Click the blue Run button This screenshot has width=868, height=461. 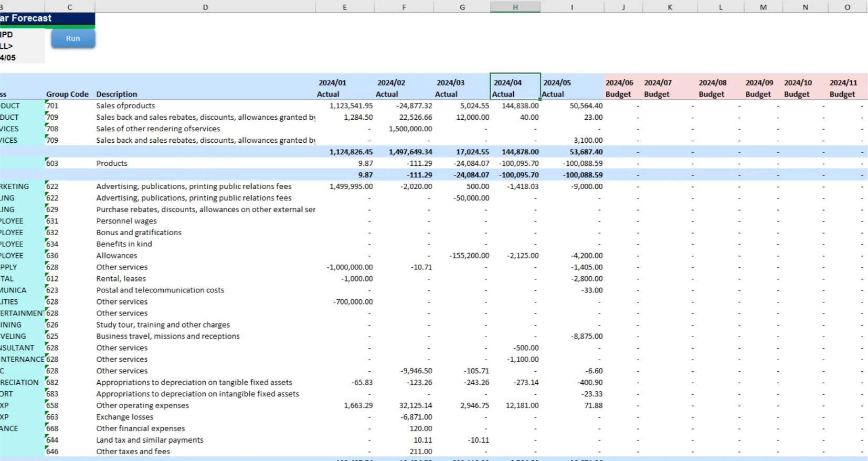(x=73, y=38)
